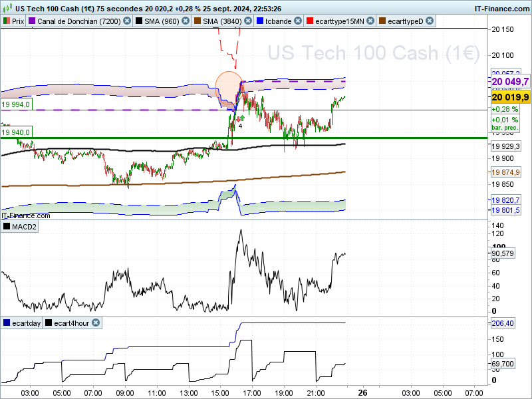Select the 19 940,0 support line label
The height and width of the screenshot is (399, 532).
pyautogui.click(x=16, y=132)
